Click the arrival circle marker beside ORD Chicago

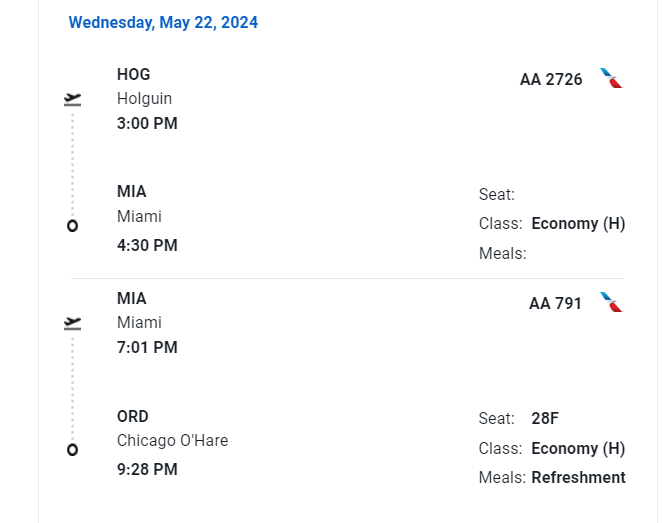(73, 449)
